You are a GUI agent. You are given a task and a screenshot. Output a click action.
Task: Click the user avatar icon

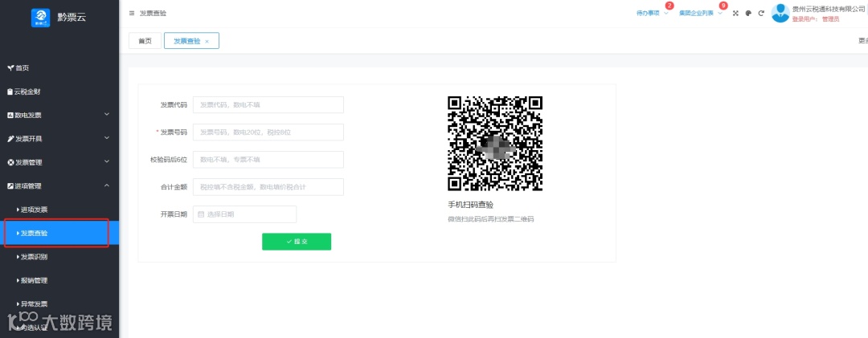point(780,14)
